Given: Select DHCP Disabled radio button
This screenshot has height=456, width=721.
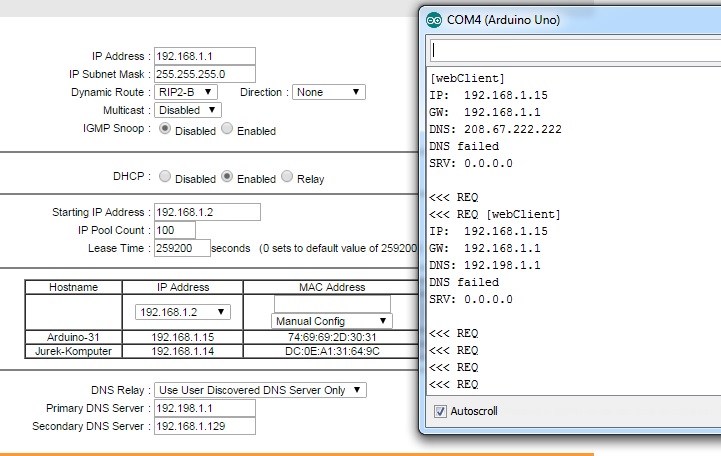Looking at the screenshot, I should [165, 177].
